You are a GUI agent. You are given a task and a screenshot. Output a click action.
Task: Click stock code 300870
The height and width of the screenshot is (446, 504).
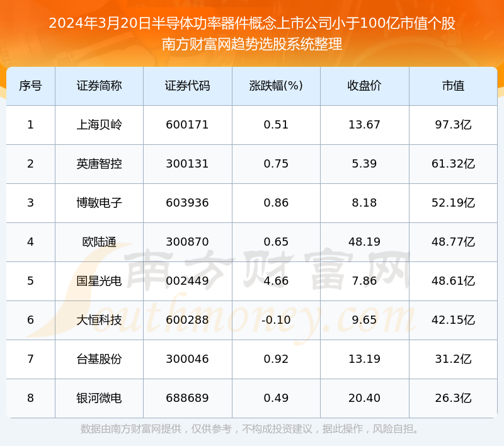[x=187, y=242]
